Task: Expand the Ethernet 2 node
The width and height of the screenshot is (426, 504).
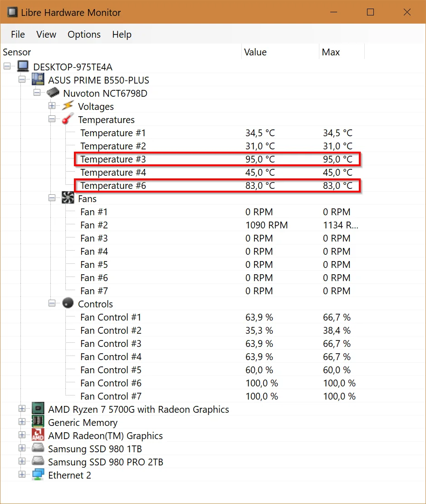Action: tap(22, 474)
